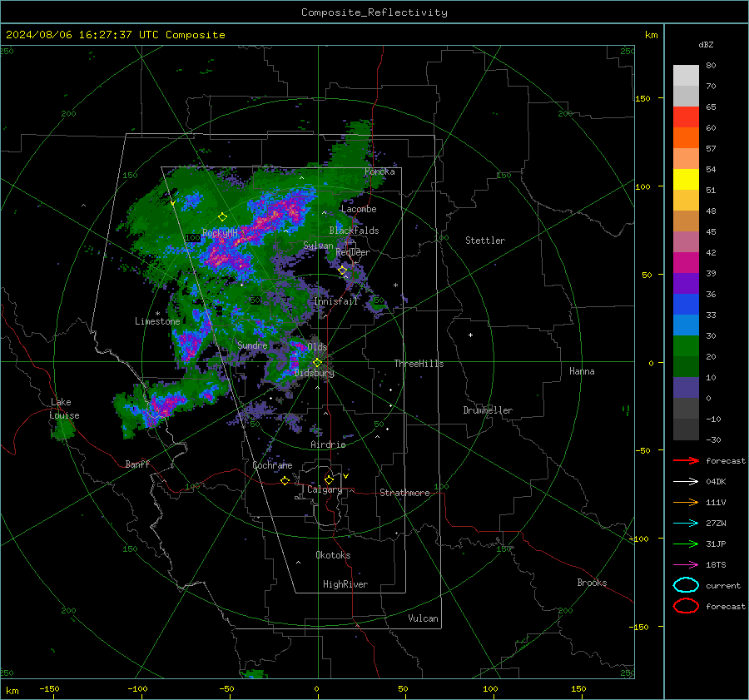Select the purple 39-36 dBZ color swatch
The width and height of the screenshot is (749, 700).
click(x=686, y=284)
